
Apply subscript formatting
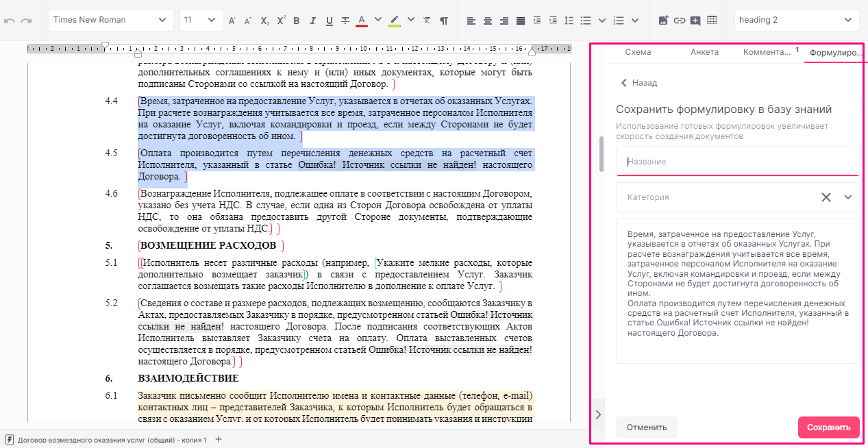[x=265, y=21]
